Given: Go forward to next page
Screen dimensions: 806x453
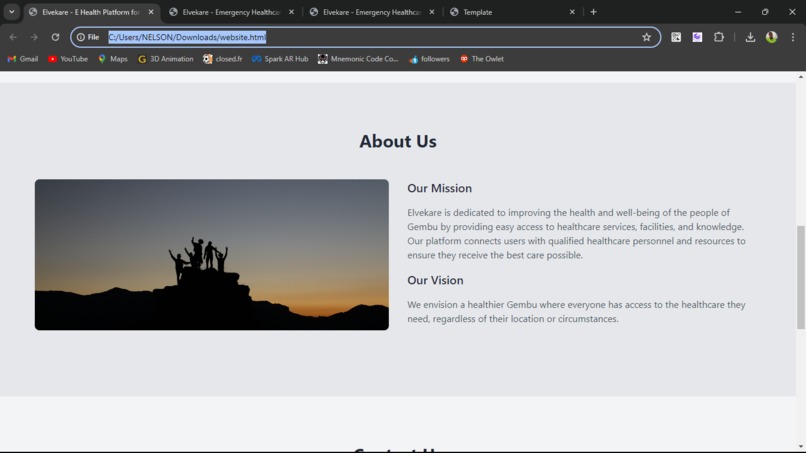Looking at the screenshot, I should [x=34, y=37].
